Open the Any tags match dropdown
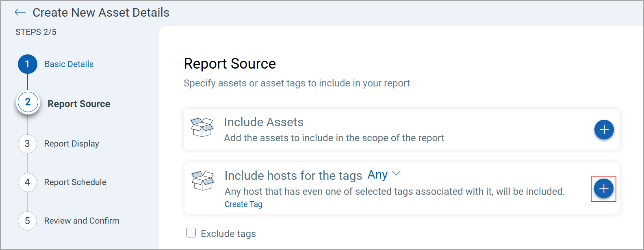 click(384, 175)
